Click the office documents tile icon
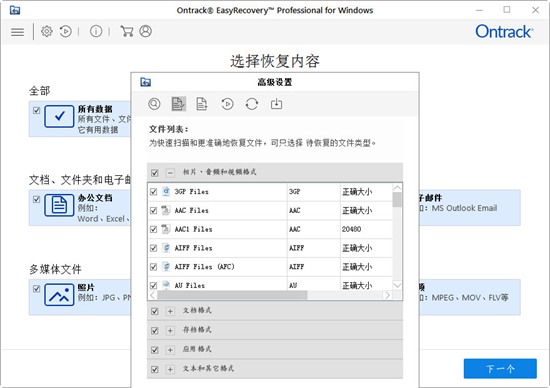 click(59, 205)
